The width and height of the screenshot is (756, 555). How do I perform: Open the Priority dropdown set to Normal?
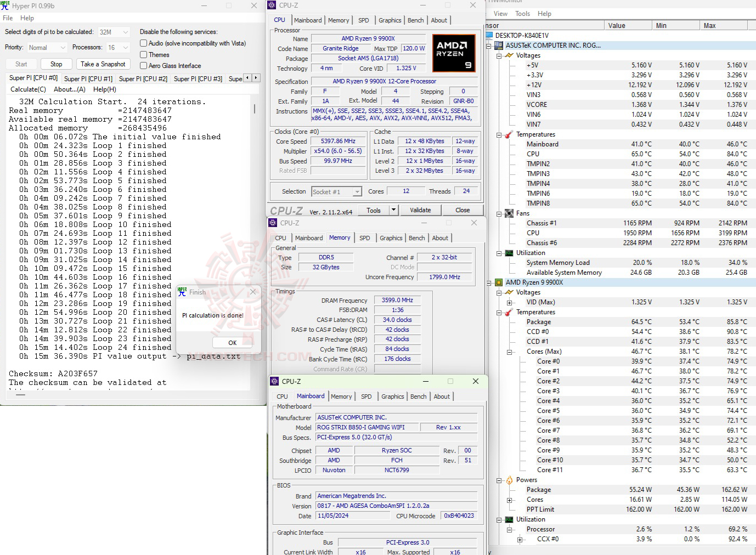coord(47,48)
